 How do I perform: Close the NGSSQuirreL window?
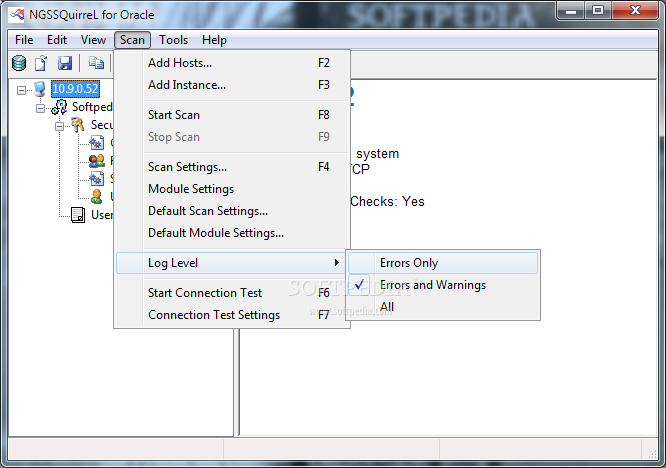pos(635,10)
